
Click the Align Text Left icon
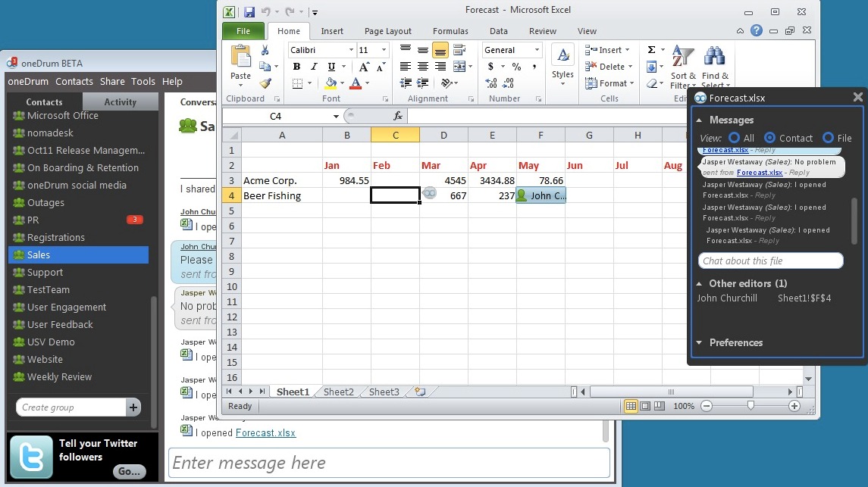pyautogui.click(x=406, y=67)
